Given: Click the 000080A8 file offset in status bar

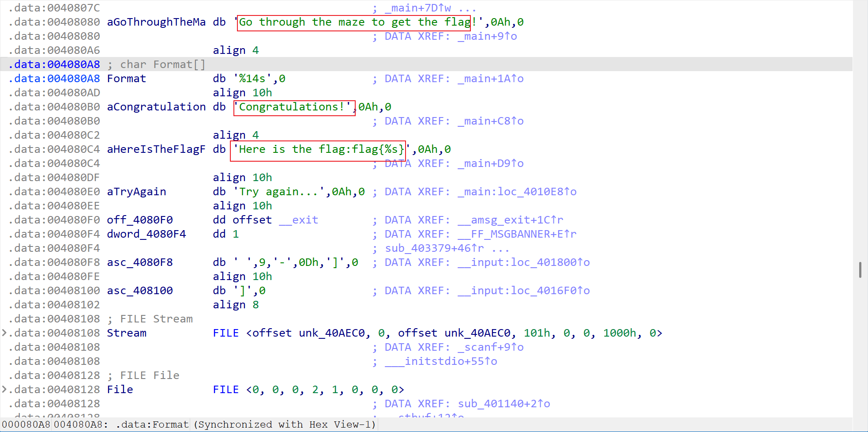Looking at the screenshot, I should (26, 425).
